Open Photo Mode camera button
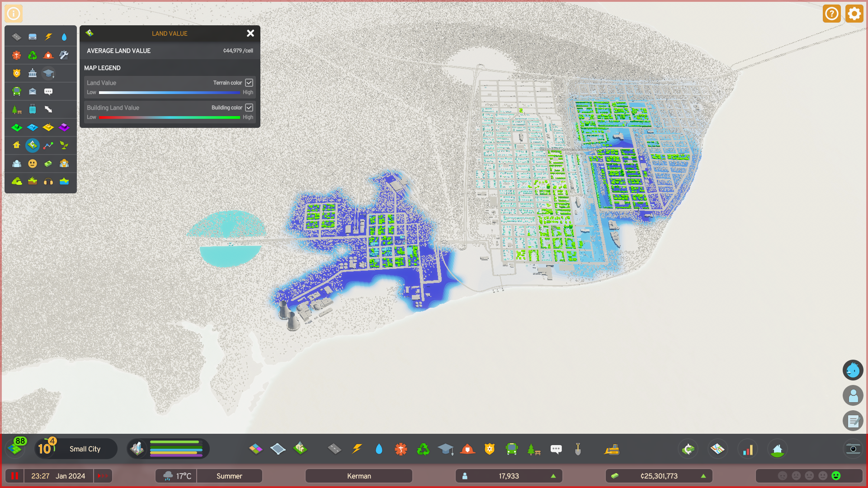The width and height of the screenshot is (868, 488). pos(853,449)
